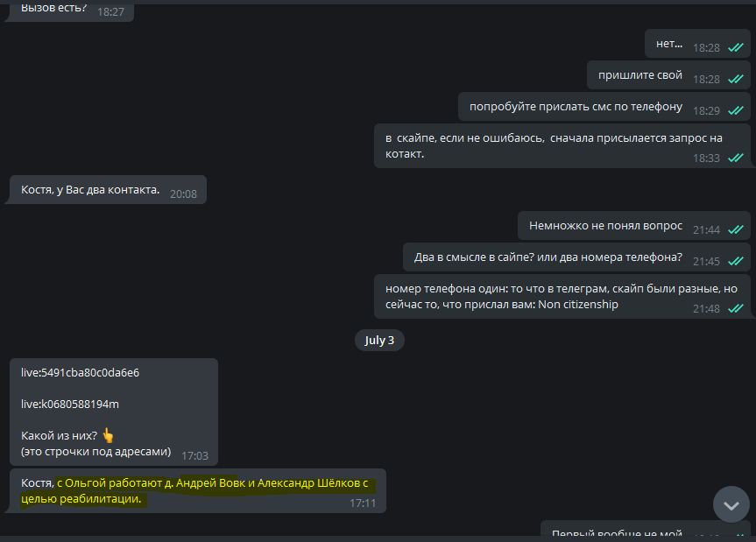Viewport: 756px width, 542px height.
Task: Click the highlighted message about реабилитации
Action: coord(198,491)
